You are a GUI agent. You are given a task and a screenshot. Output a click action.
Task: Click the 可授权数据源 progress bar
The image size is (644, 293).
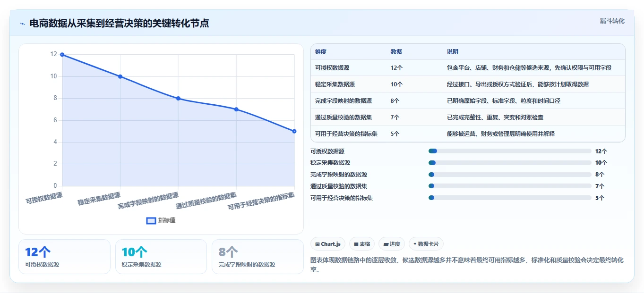tap(510, 151)
